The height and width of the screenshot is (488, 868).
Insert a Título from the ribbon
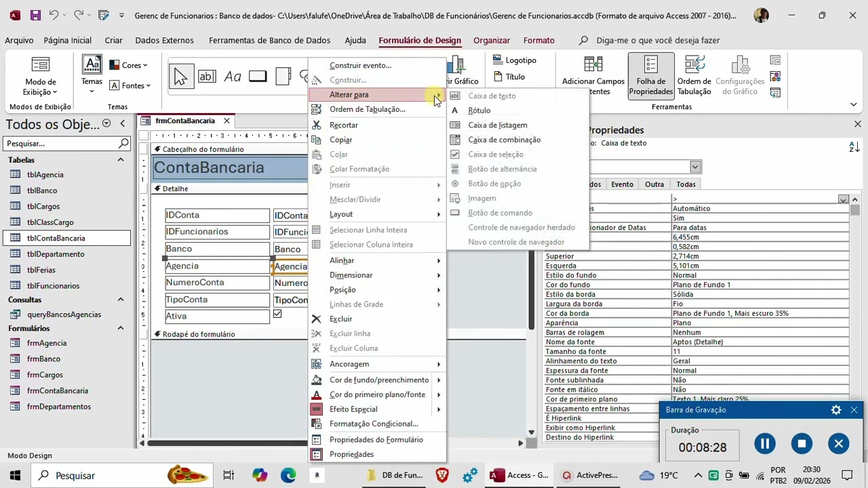coord(509,77)
